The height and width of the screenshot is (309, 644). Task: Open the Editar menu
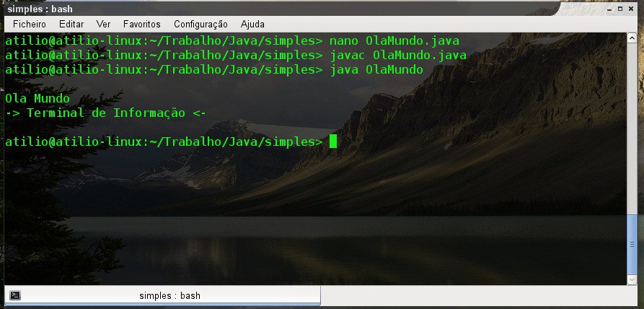(x=71, y=25)
